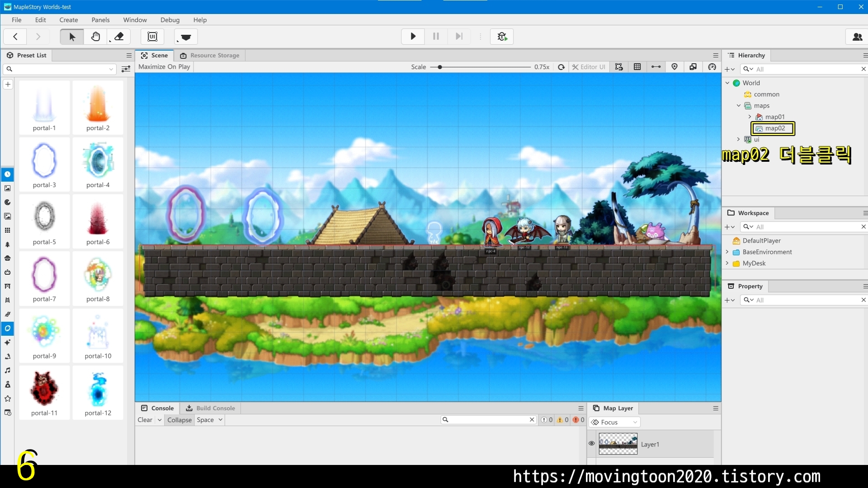Select the tree object category sidebar icon
Image resolution: width=868 pixels, height=488 pixels.
[x=8, y=244]
